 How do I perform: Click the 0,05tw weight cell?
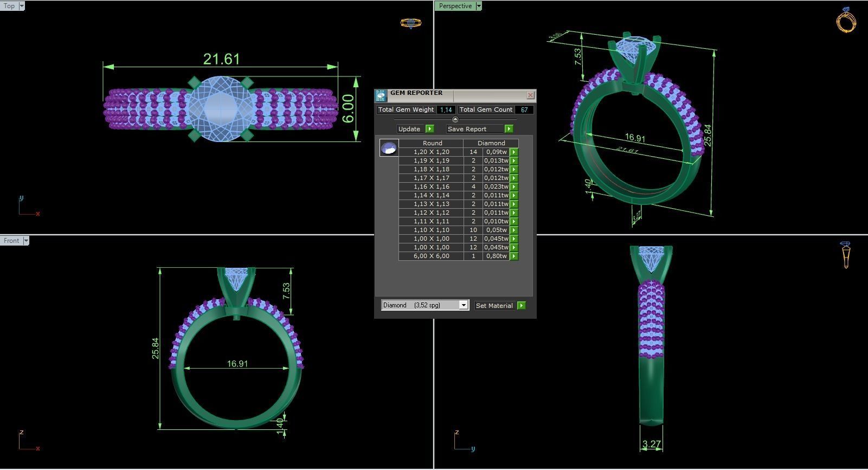[496, 230]
